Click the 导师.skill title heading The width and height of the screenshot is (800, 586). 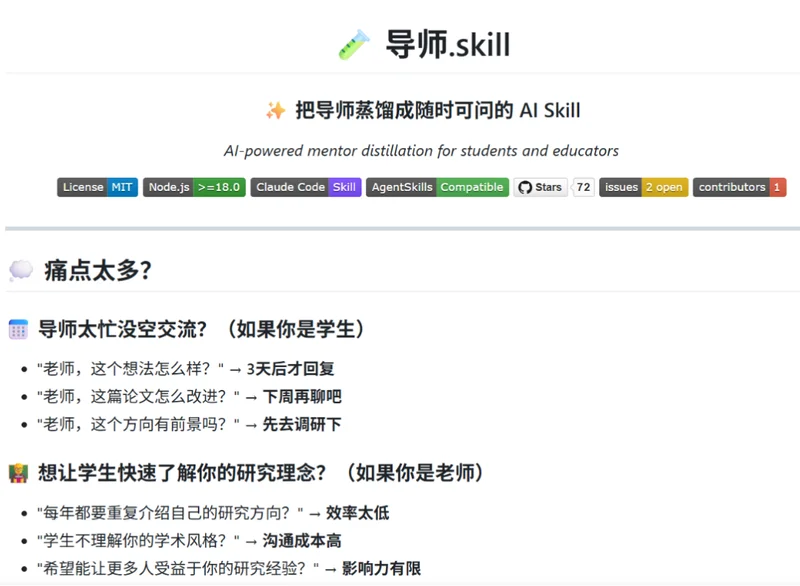[x=448, y=45]
